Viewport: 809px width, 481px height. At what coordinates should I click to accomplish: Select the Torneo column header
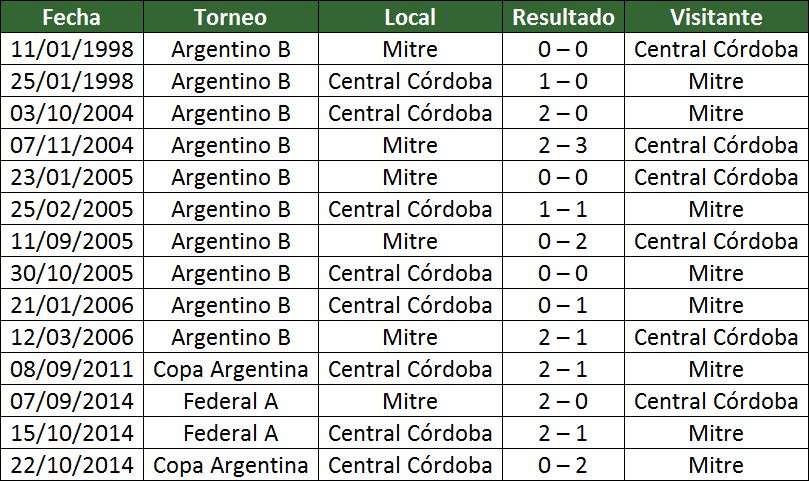point(230,17)
